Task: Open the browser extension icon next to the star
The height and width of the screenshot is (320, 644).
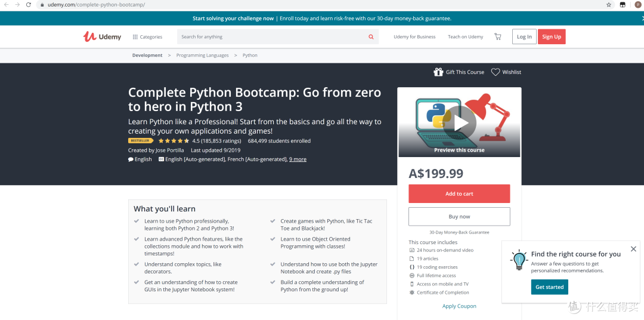Action: click(x=622, y=5)
